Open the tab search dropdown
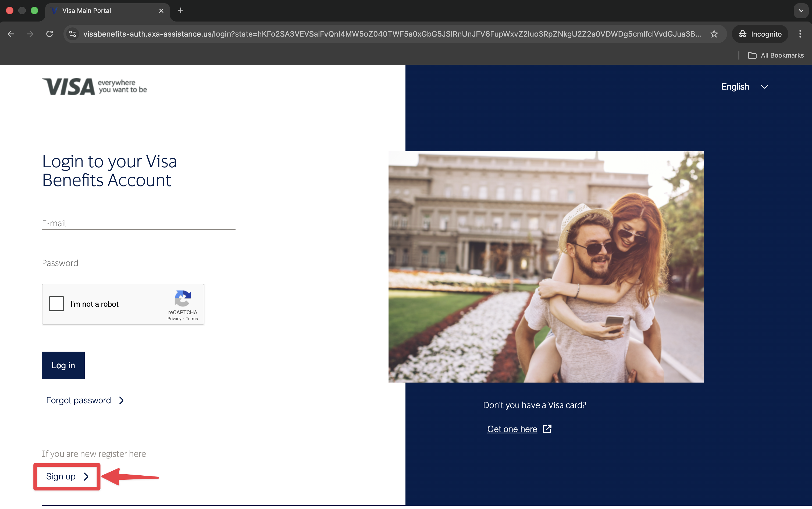Image resolution: width=812 pixels, height=509 pixels. coord(801,10)
